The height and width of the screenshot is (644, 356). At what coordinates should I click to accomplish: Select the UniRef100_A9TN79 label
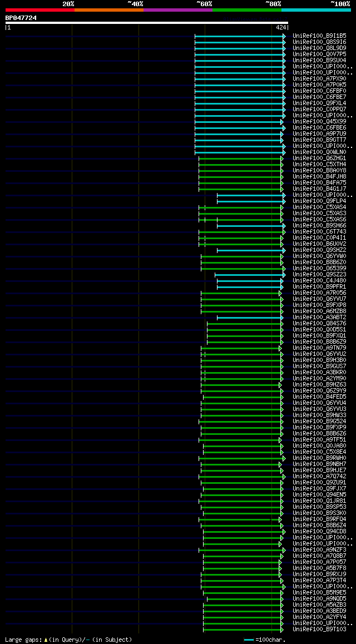pos(319,348)
